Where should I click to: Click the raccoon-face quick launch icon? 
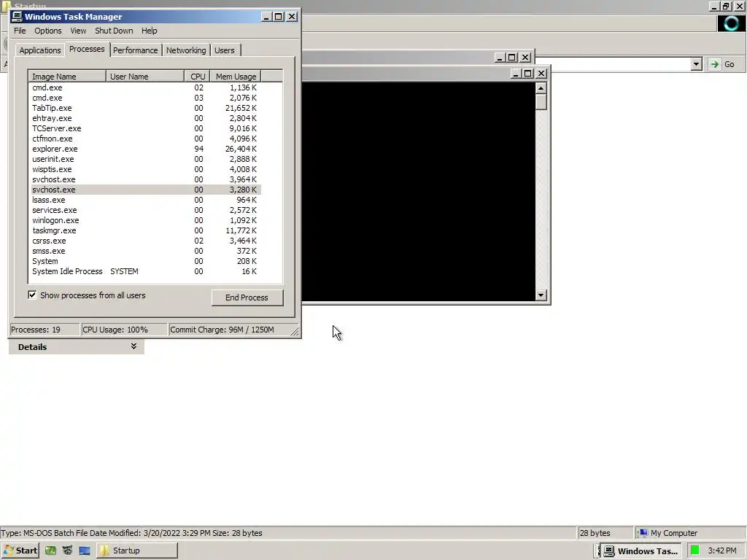click(x=68, y=551)
